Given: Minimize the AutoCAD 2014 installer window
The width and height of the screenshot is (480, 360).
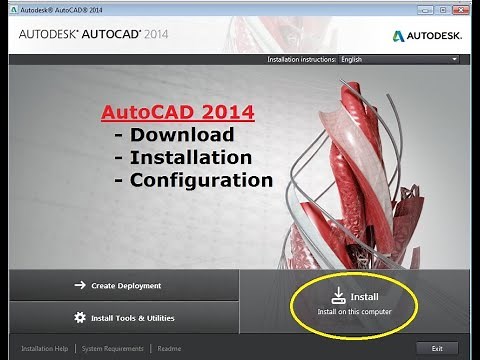Looking at the screenshot, I should tap(425, 10).
